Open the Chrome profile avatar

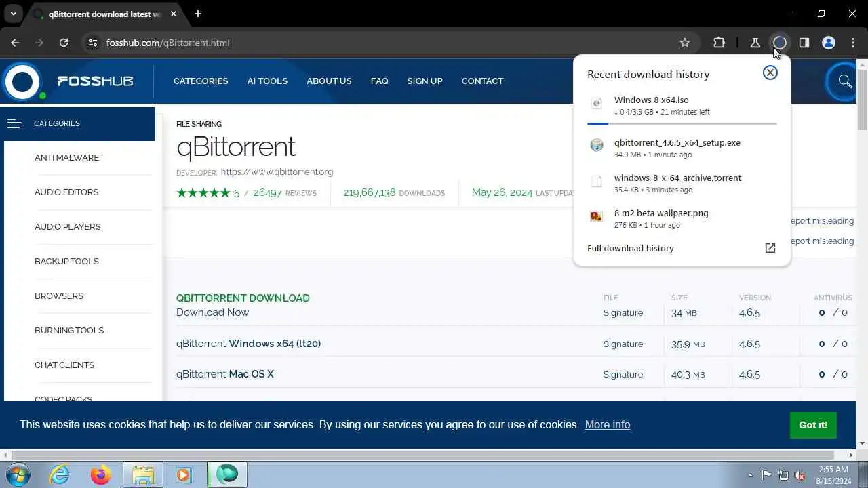tap(829, 43)
